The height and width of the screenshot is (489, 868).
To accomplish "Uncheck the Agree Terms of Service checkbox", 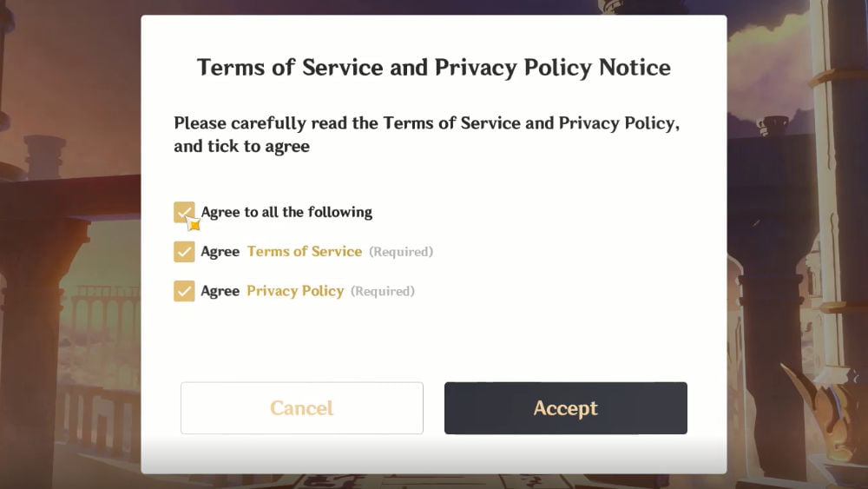I will click(x=184, y=252).
